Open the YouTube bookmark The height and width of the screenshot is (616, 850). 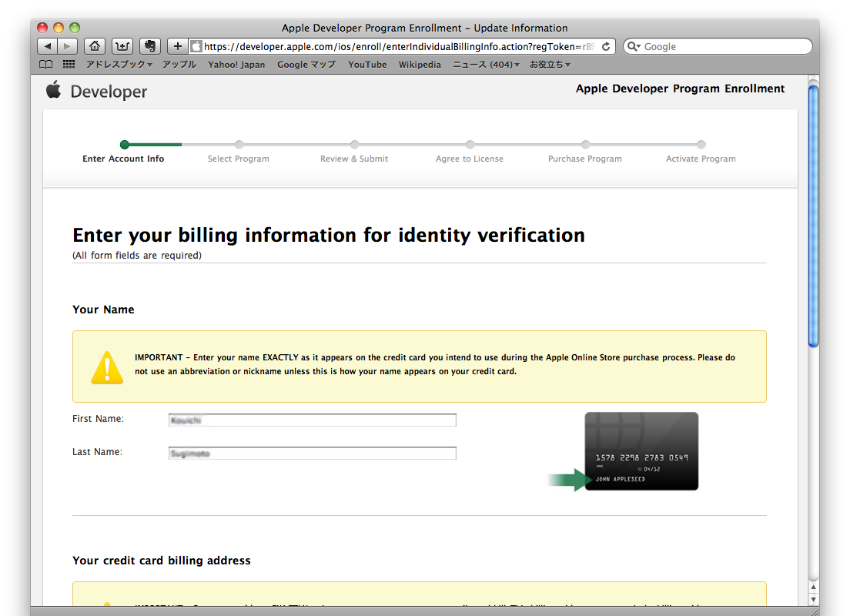[367, 65]
